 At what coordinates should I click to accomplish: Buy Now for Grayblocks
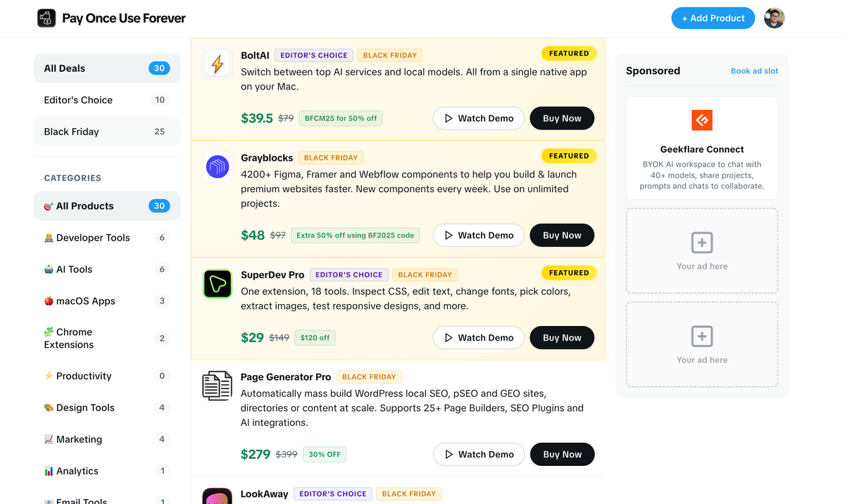(562, 235)
